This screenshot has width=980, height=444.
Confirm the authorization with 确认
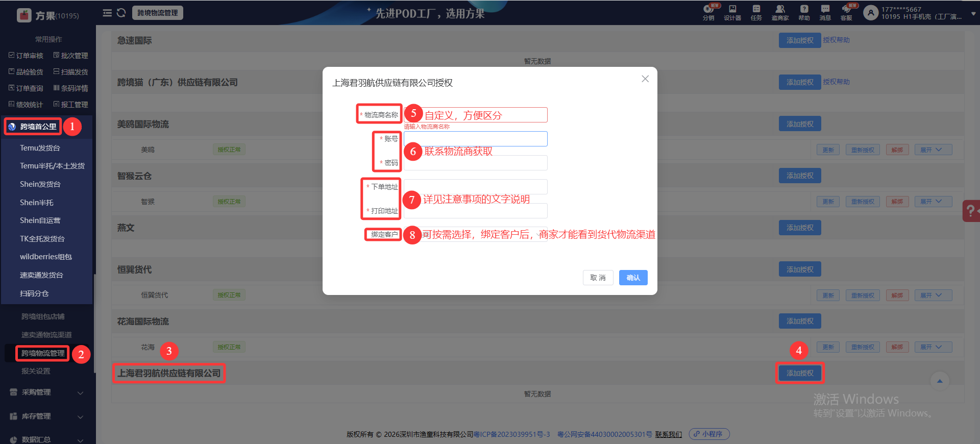pyautogui.click(x=633, y=278)
